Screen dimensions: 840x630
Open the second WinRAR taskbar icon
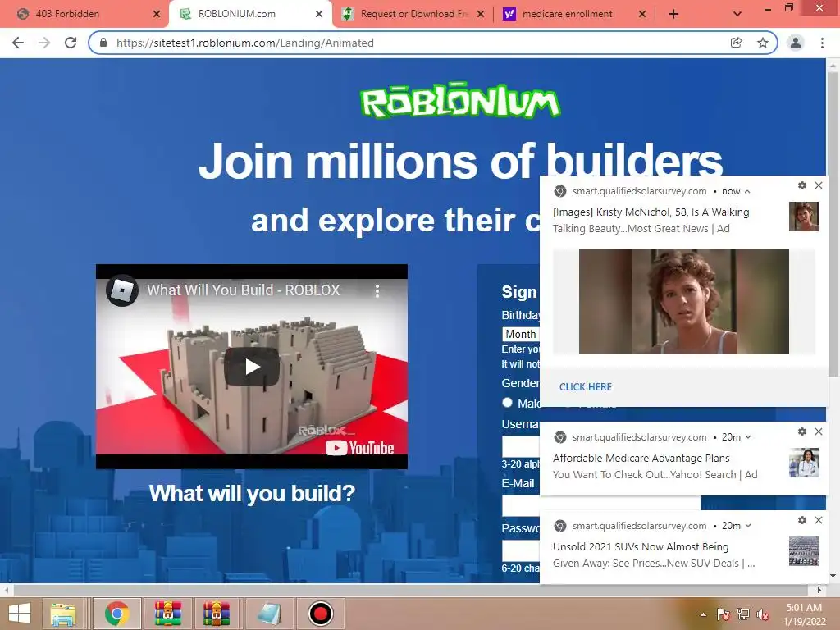[x=217, y=614]
